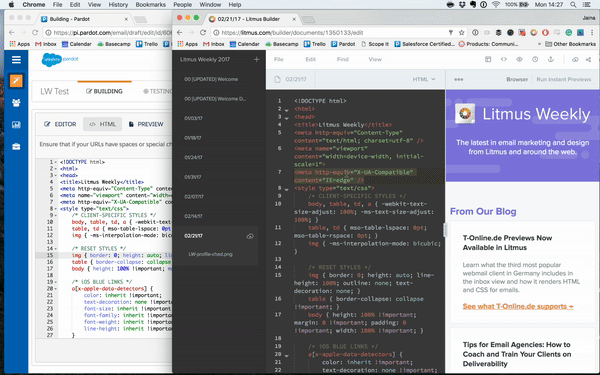
Task: Open the Litmus history clock icon
Action: [535, 59]
